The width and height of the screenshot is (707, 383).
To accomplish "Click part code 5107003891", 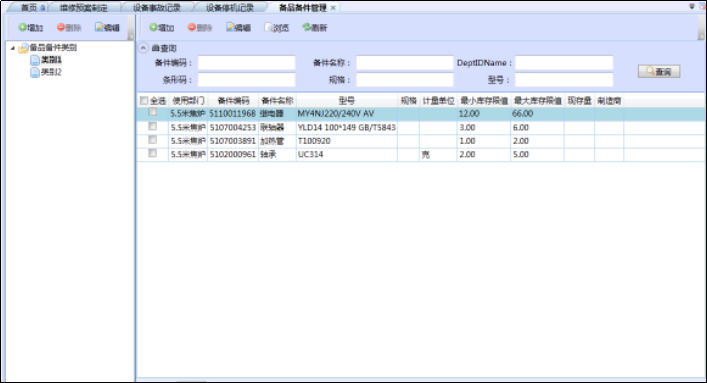I will coord(233,141).
